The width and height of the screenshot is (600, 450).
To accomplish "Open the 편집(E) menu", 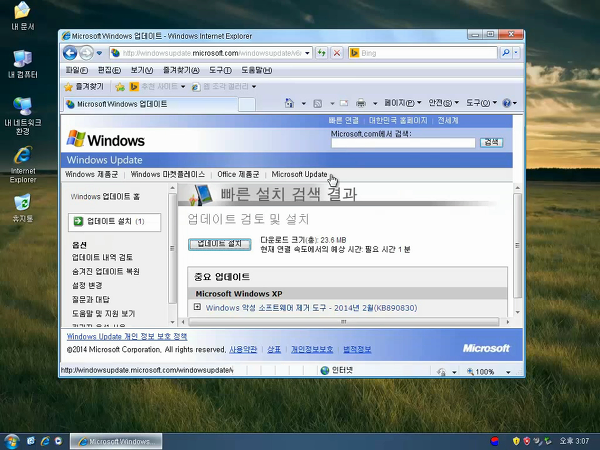I will 109,70.
